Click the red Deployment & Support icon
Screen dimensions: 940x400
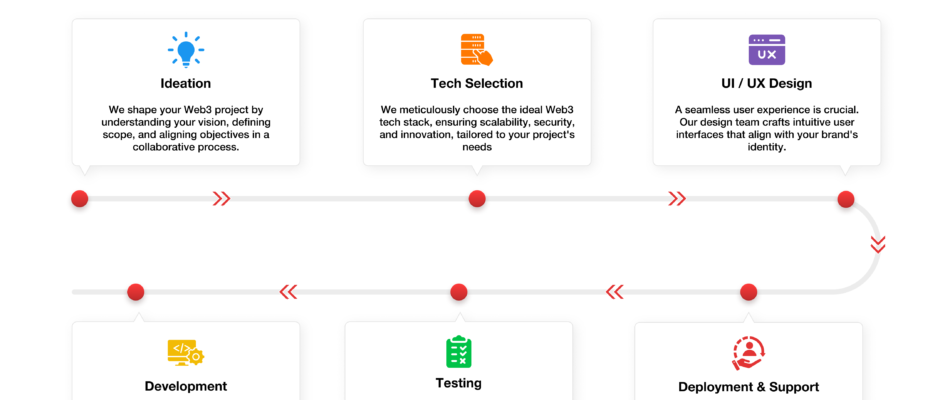pyautogui.click(x=749, y=353)
